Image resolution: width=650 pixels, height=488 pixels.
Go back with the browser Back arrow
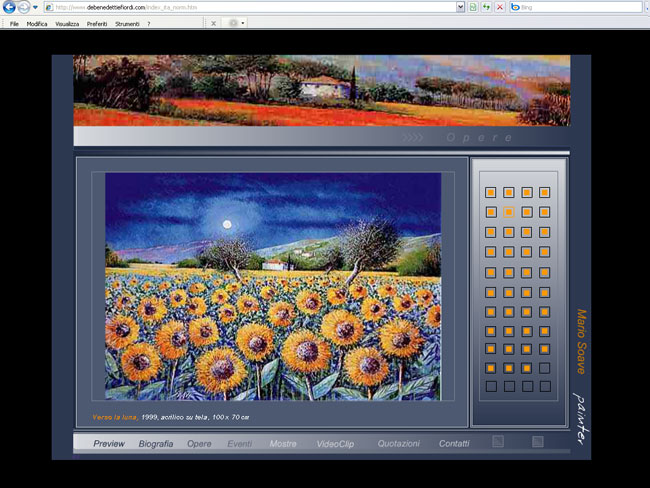click(x=9, y=7)
